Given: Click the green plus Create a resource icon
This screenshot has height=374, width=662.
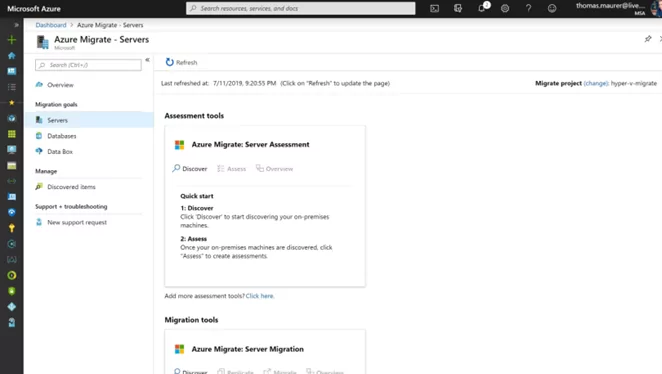Looking at the screenshot, I should (x=12, y=40).
